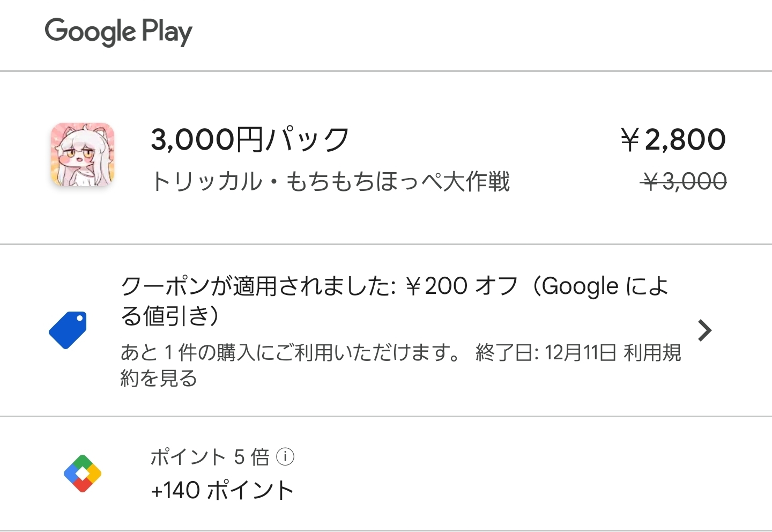The height and width of the screenshot is (532, 772).
Task: Tap the struck-through original price ¥3,000
Action: [x=684, y=182]
